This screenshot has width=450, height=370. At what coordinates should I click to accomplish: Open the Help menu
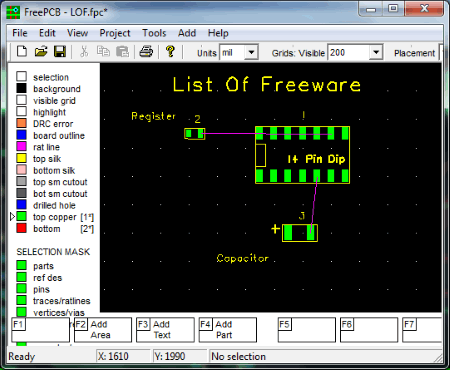[218, 33]
